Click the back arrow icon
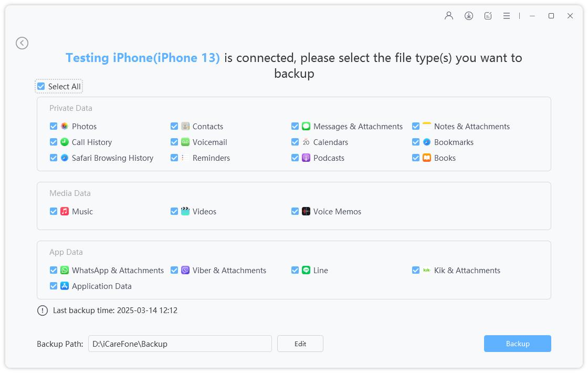This screenshot has height=373, width=588. coord(22,43)
